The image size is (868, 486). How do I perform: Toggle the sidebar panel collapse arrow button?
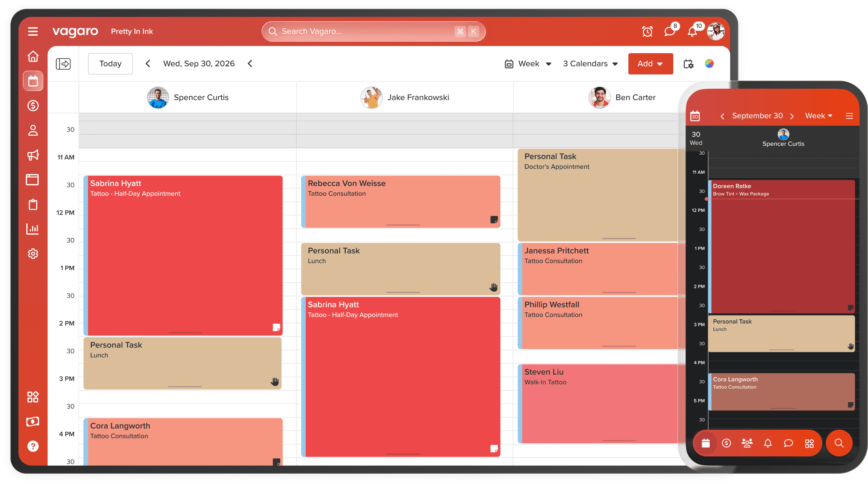coord(63,64)
